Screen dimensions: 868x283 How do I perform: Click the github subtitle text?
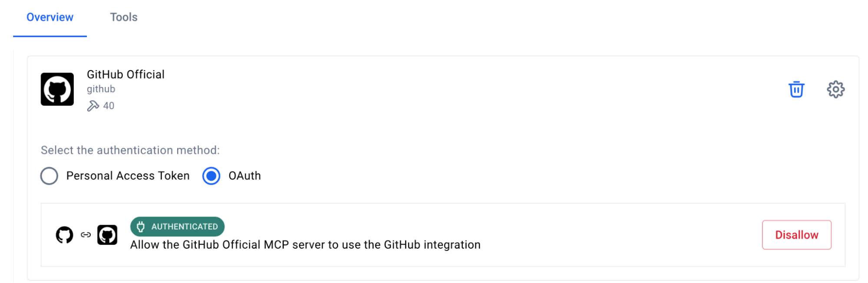coord(101,89)
